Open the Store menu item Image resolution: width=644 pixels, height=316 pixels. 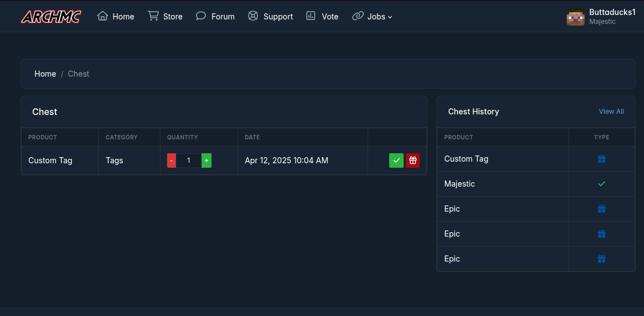tap(165, 17)
